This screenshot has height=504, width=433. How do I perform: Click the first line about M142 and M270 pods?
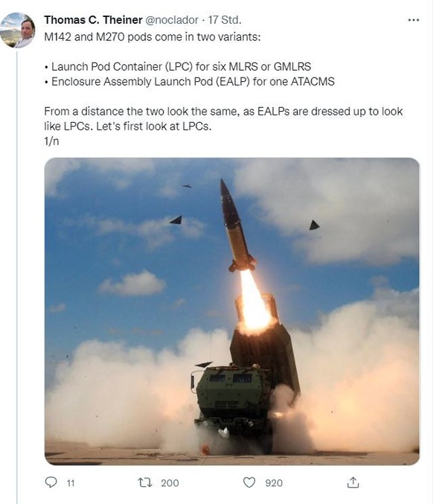153,37
